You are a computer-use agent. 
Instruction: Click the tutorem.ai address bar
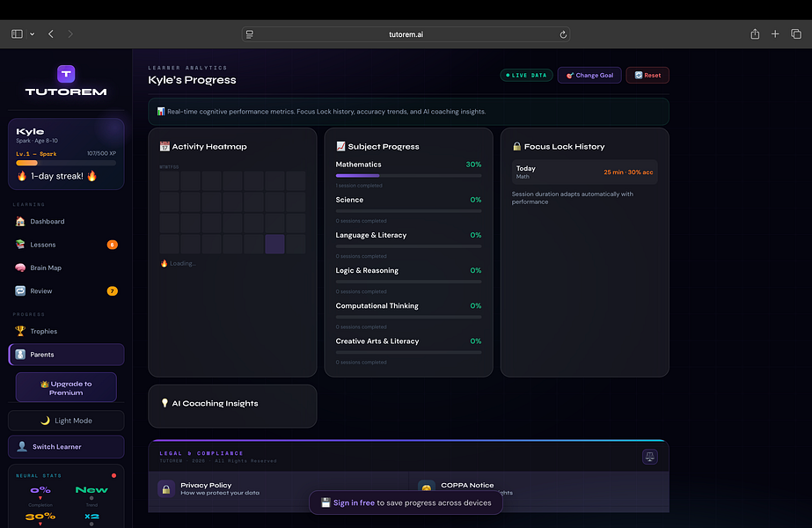click(x=406, y=34)
